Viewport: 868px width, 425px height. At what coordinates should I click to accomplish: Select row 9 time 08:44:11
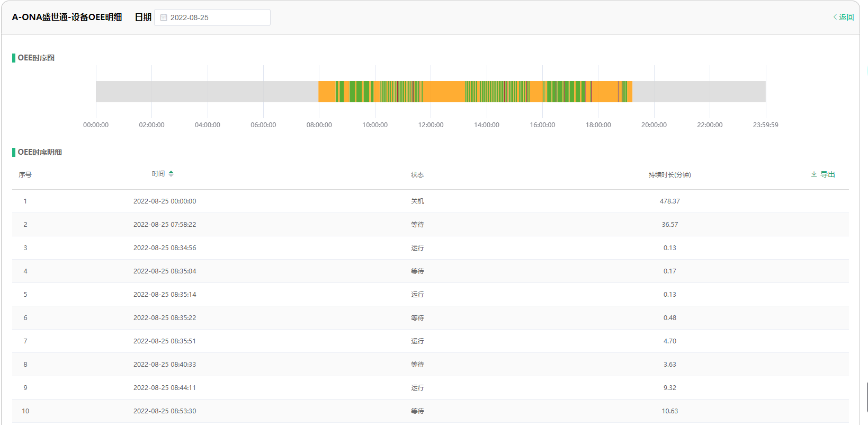pyautogui.click(x=165, y=388)
